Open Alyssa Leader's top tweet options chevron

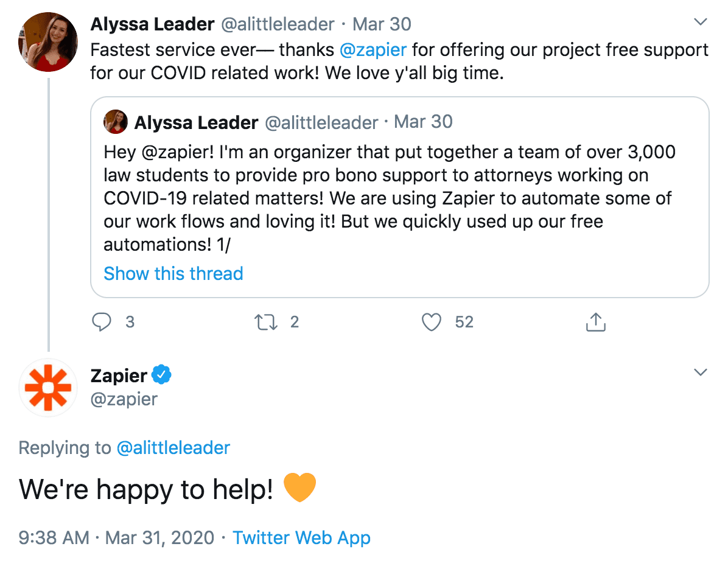point(701,23)
